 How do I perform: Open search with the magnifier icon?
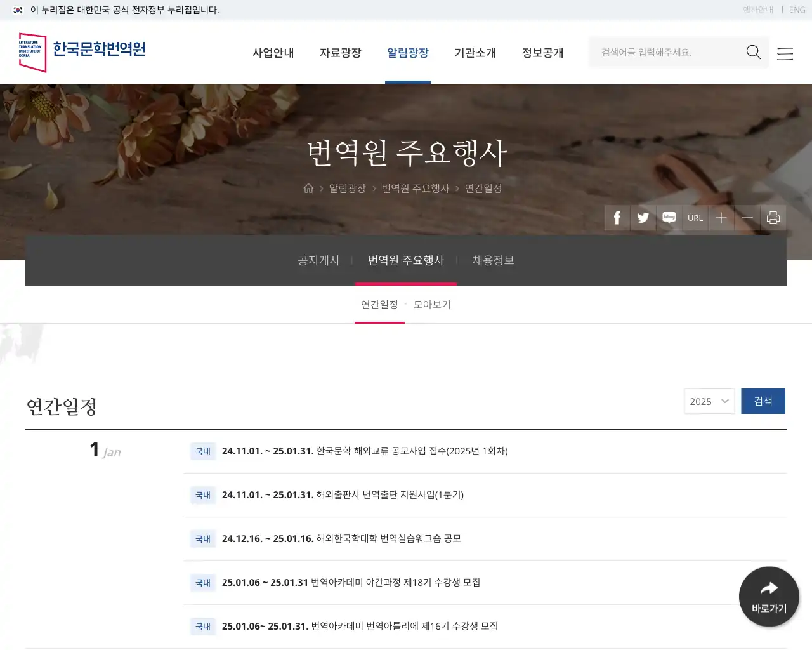pos(753,52)
